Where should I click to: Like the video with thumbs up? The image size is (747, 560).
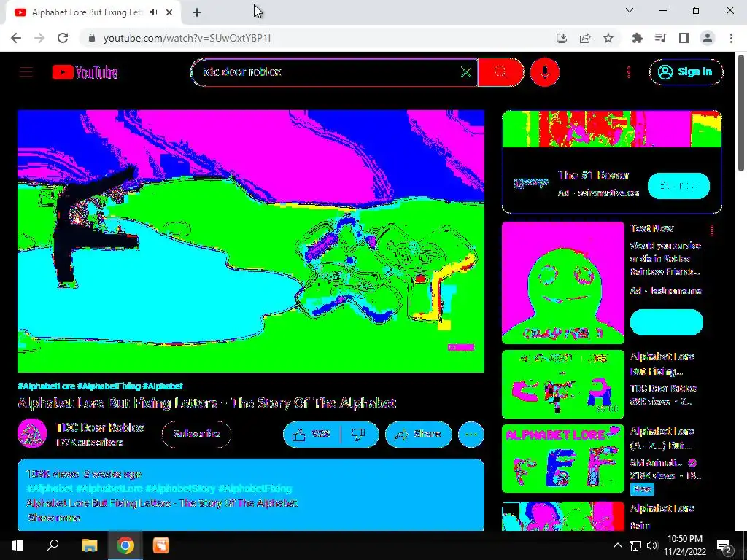(312, 435)
